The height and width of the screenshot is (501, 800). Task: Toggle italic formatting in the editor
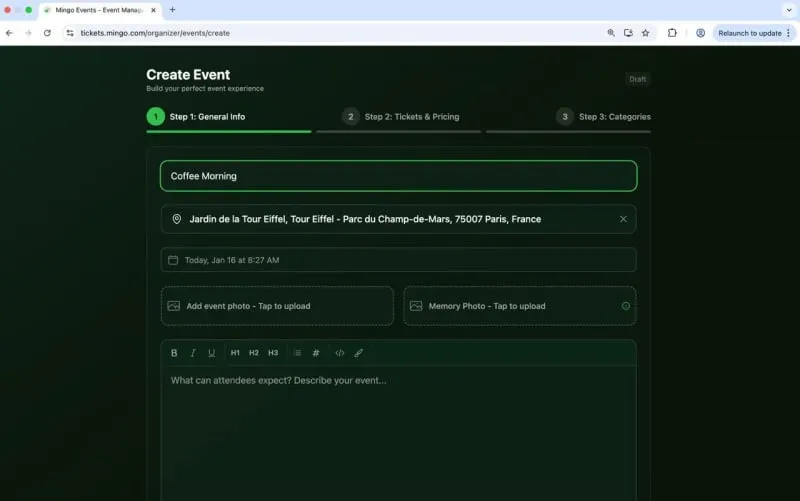(193, 353)
